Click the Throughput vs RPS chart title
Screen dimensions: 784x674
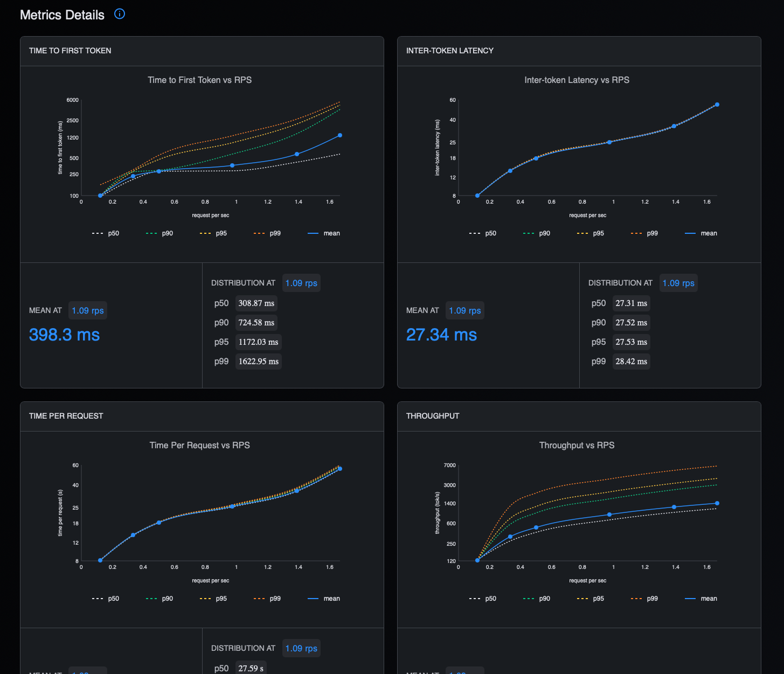click(577, 445)
